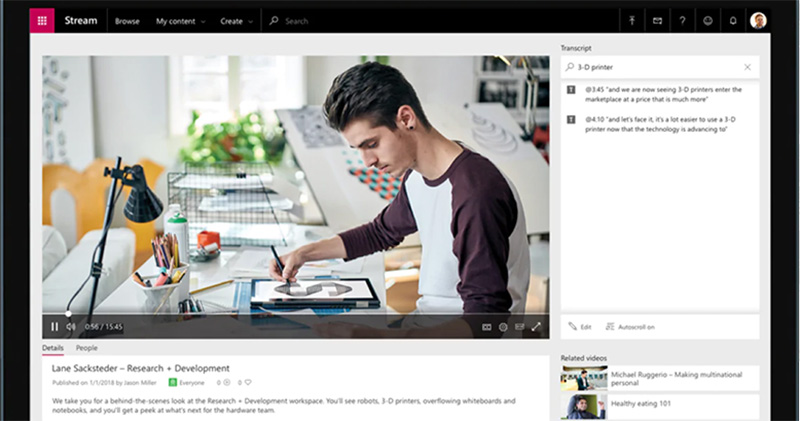
Task: Toggle captions on the video player
Action: [487, 326]
